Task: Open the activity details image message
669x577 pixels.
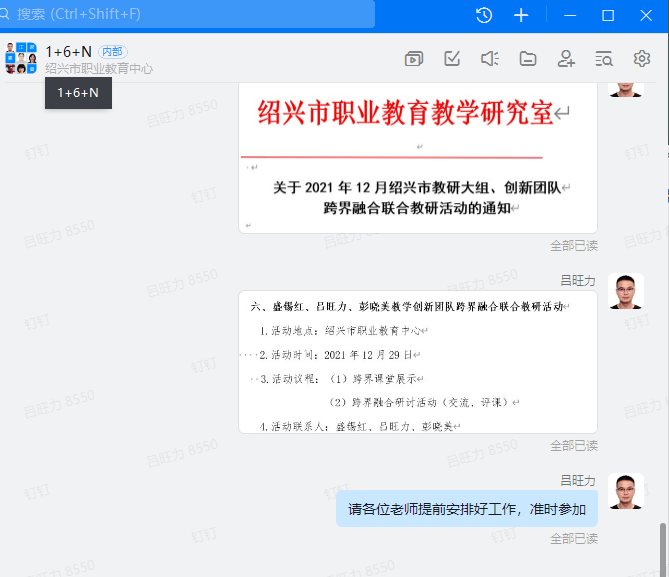Action: tap(417, 362)
